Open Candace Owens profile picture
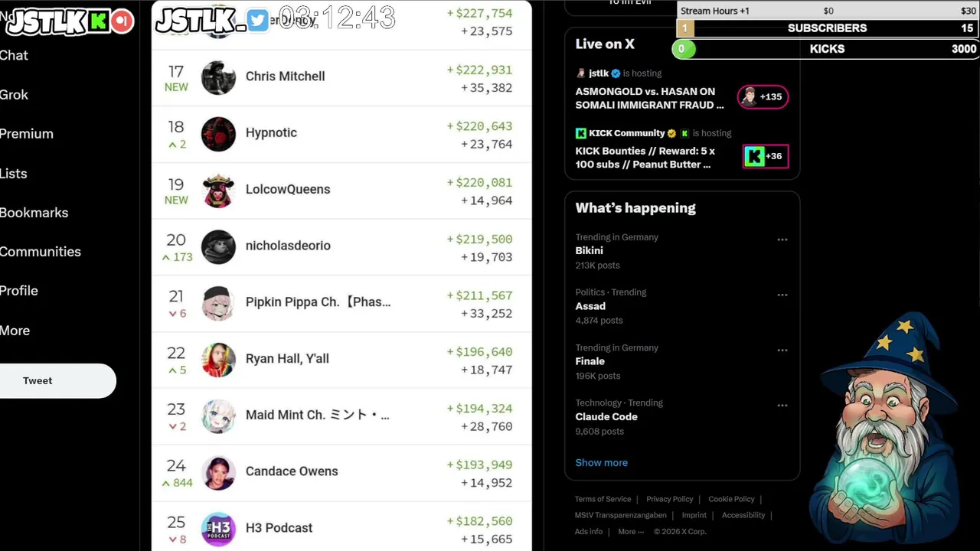 pos(218,471)
